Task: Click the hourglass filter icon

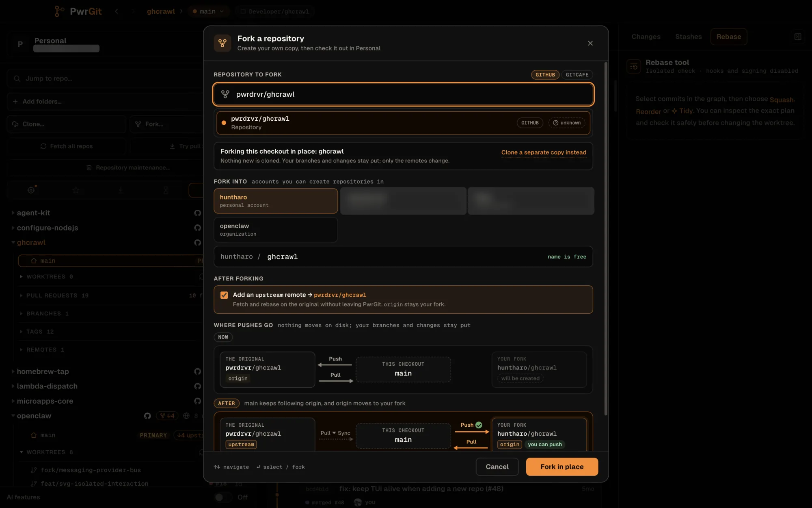Action: 166,190
